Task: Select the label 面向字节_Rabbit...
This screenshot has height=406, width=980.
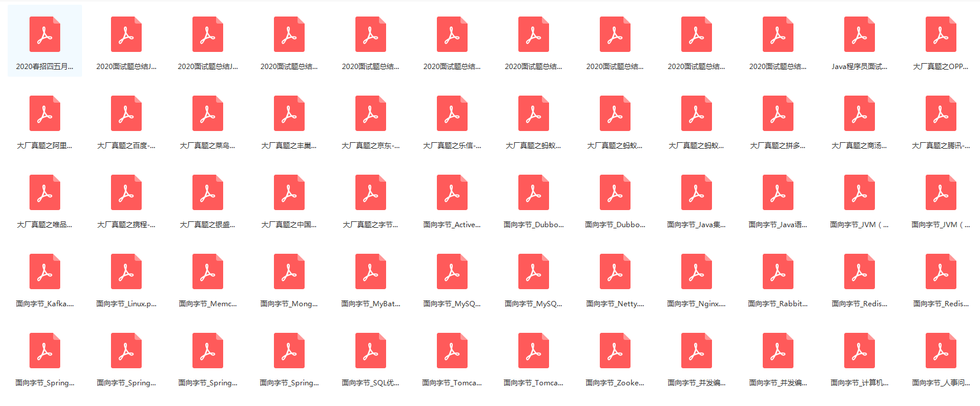Action: (778, 304)
